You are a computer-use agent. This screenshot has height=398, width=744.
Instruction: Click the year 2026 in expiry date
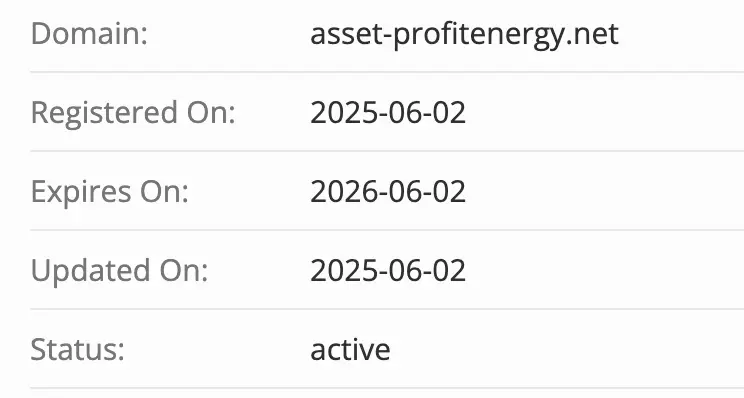342,192
